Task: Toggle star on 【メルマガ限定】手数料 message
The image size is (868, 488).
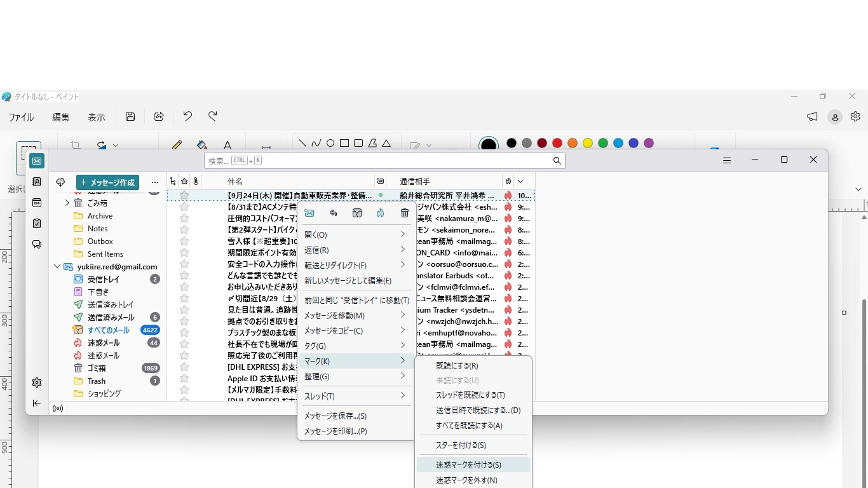Action: tap(184, 390)
